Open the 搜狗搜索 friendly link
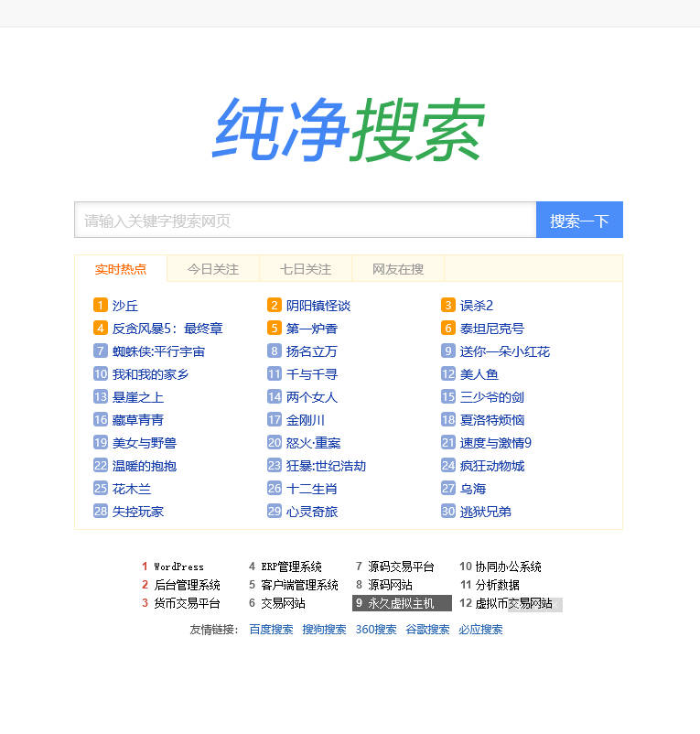 point(324,630)
